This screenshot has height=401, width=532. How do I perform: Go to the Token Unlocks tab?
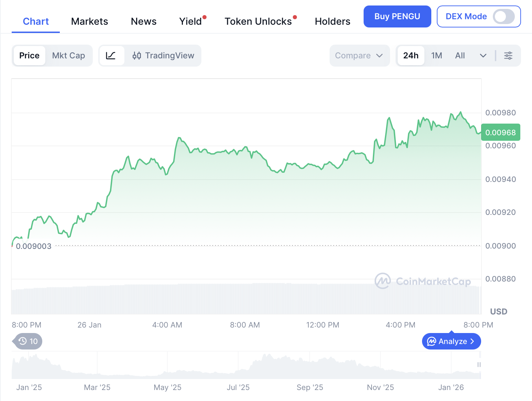point(258,21)
